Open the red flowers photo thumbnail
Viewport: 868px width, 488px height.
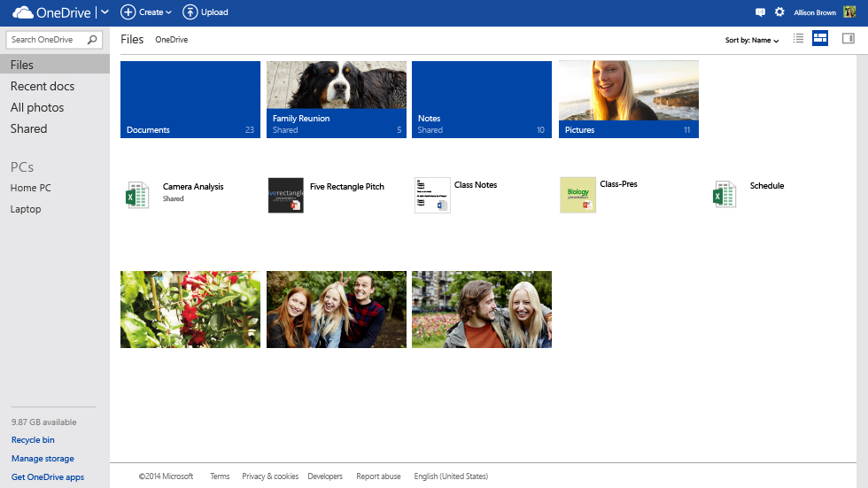[x=190, y=309]
